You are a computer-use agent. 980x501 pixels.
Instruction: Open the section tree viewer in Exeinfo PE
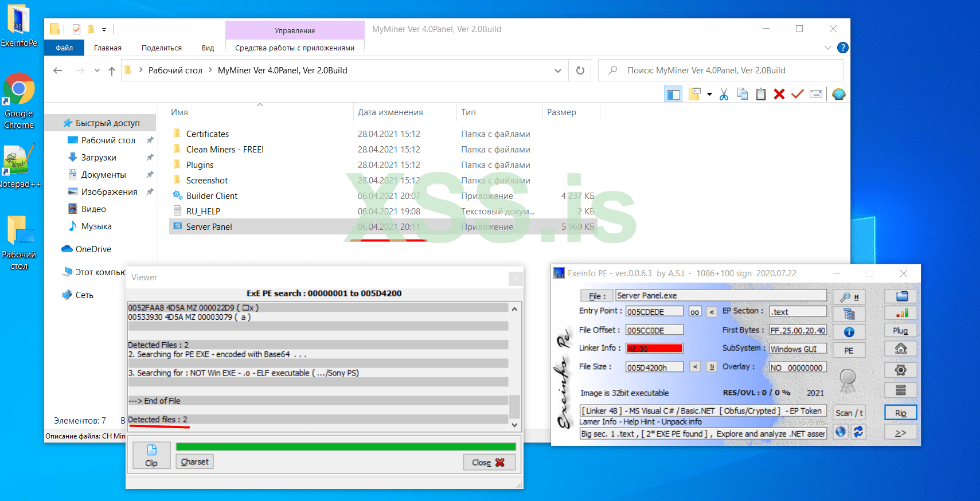849,314
